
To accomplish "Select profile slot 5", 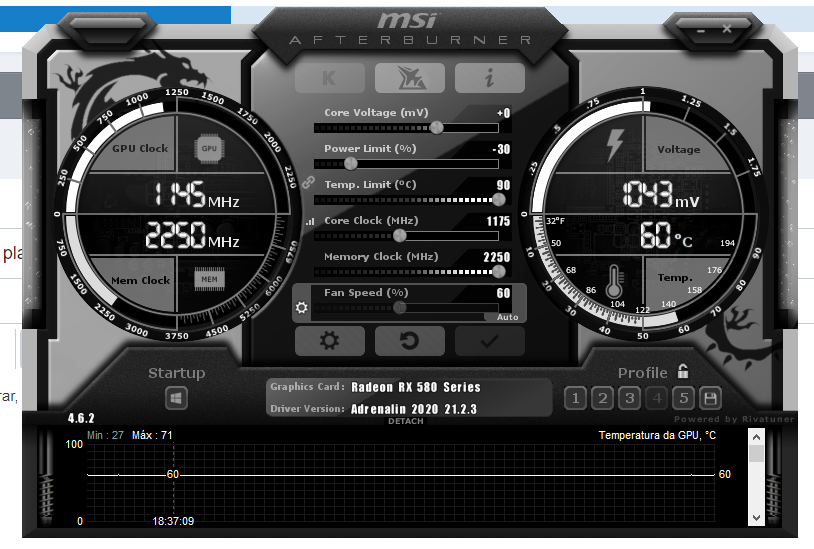I will pyautogui.click(x=684, y=398).
